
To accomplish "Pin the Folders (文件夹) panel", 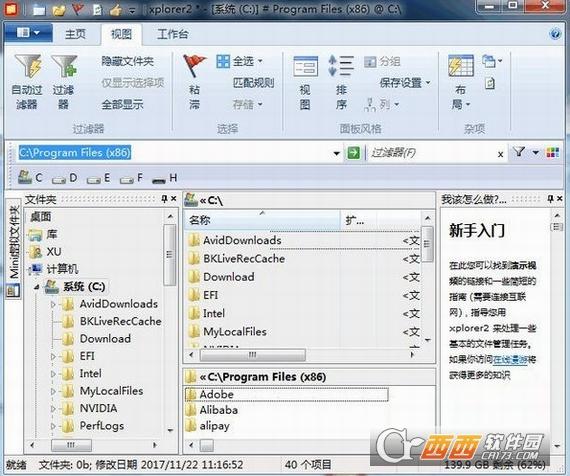I will (x=164, y=199).
